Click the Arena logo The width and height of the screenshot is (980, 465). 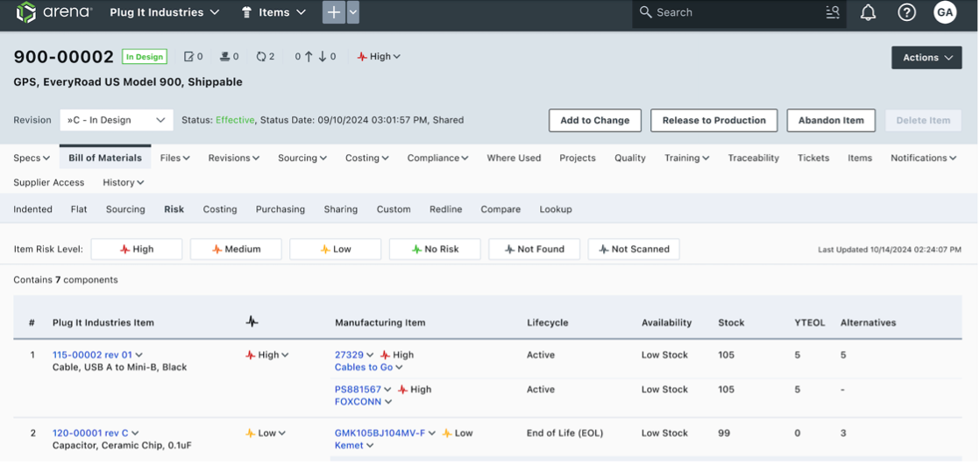(x=54, y=12)
